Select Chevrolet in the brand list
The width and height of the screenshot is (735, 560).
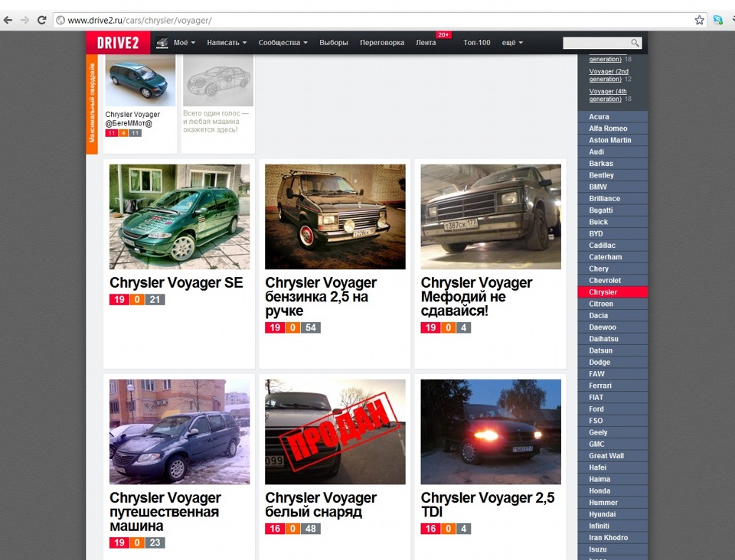(x=612, y=281)
